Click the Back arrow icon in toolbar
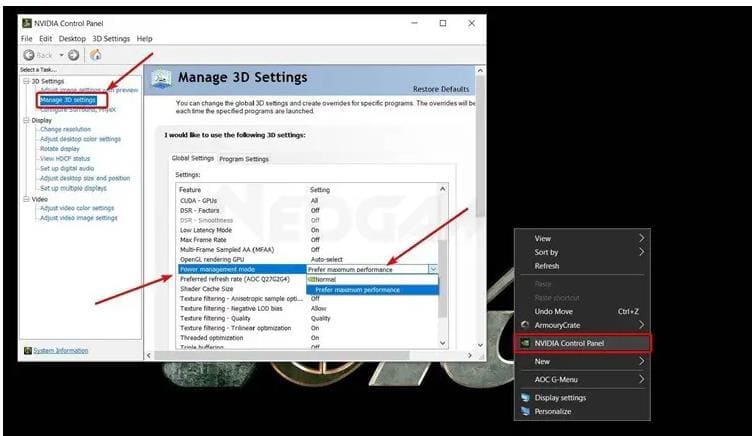Viewport: 752px width, 436px height. coord(29,54)
